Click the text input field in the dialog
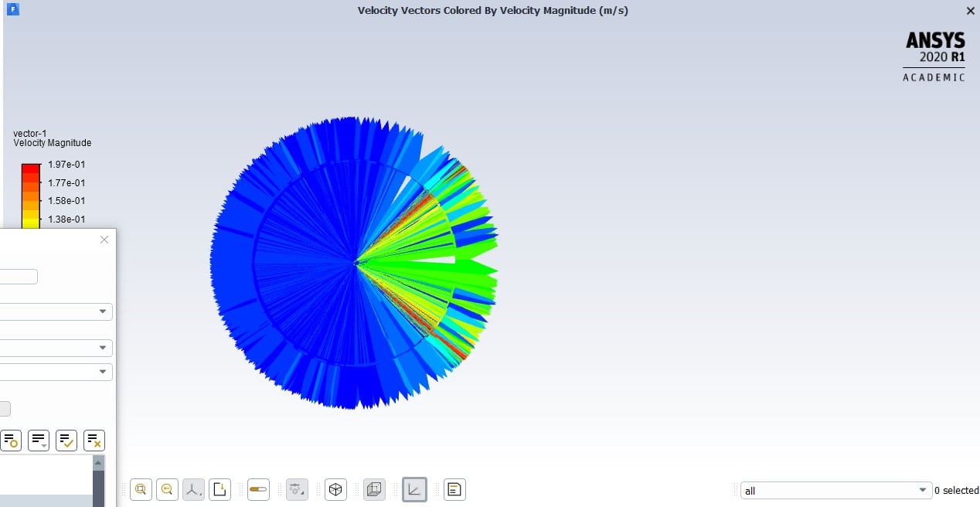The image size is (980, 507). tap(19, 276)
